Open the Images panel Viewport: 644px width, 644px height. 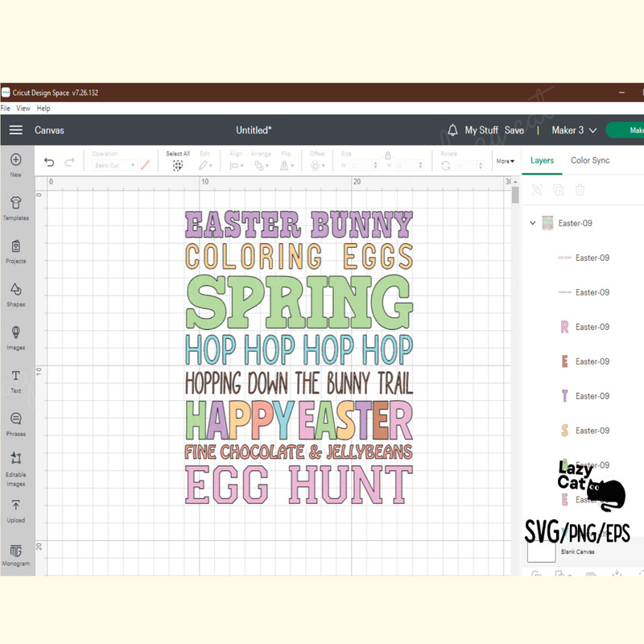[16, 336]
